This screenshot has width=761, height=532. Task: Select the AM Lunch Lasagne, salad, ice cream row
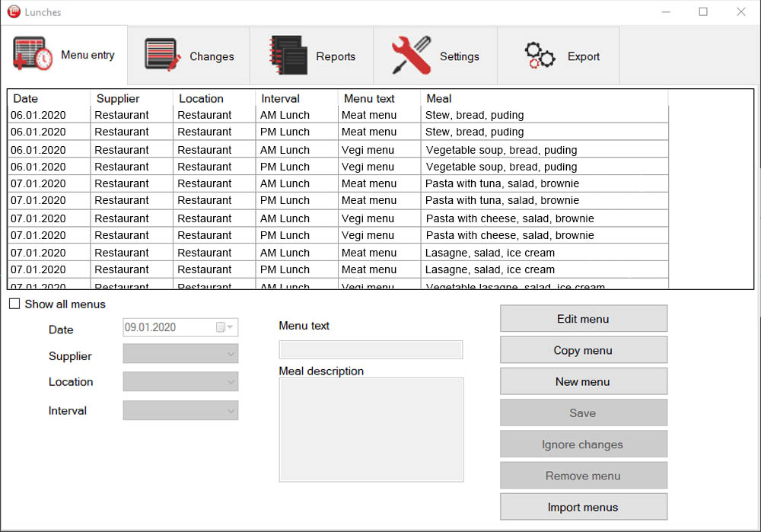(338, 253)
